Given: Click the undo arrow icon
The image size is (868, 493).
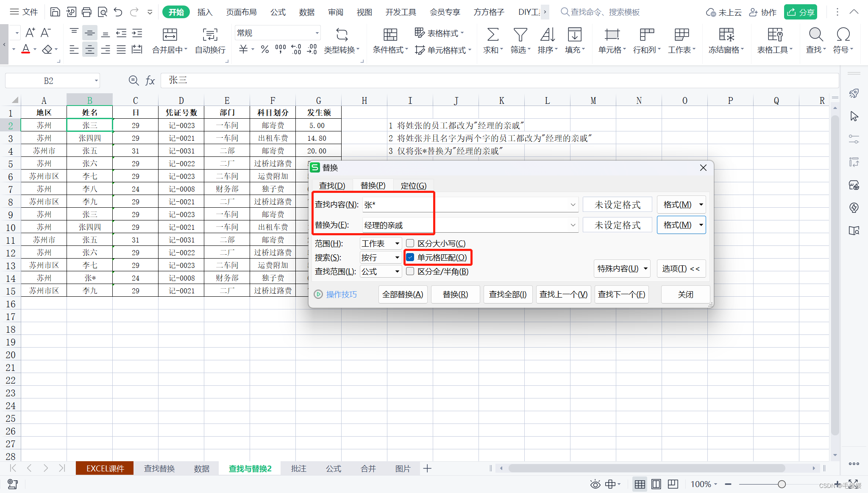Looking at the screenshot, I should 118,12.
